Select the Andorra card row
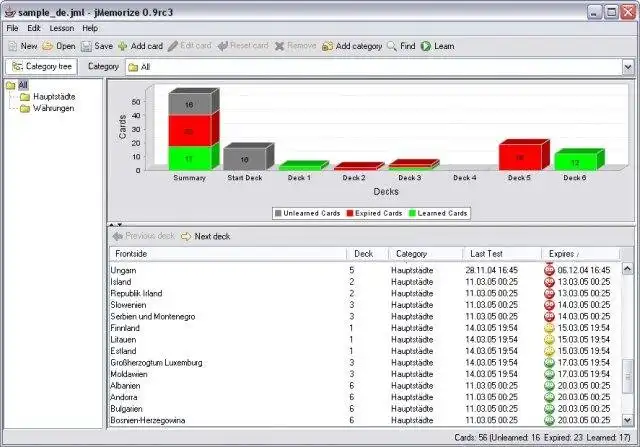The image size is (640, 447). point(365,397)
